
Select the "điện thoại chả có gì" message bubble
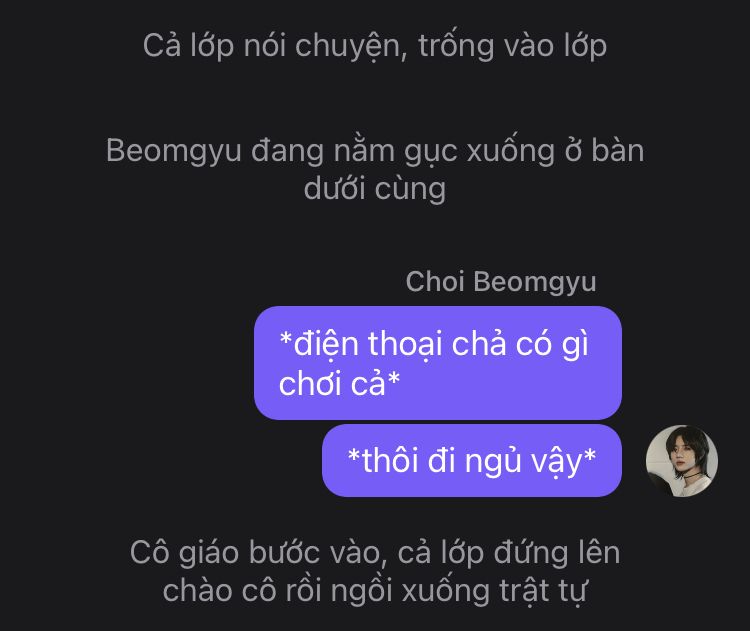pos(438,363)
